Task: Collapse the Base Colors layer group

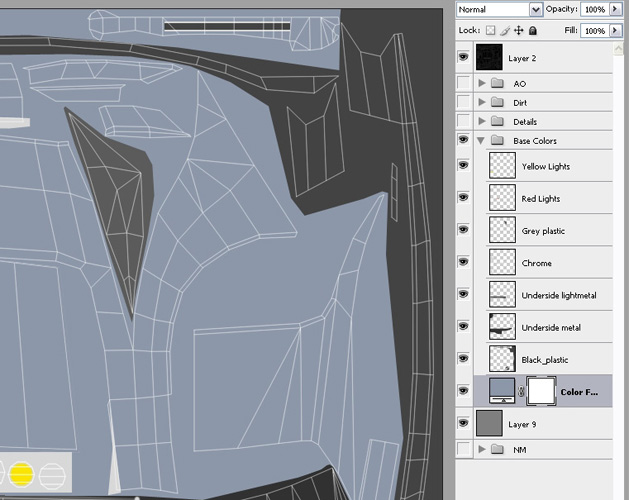Action: pos(482,141)
